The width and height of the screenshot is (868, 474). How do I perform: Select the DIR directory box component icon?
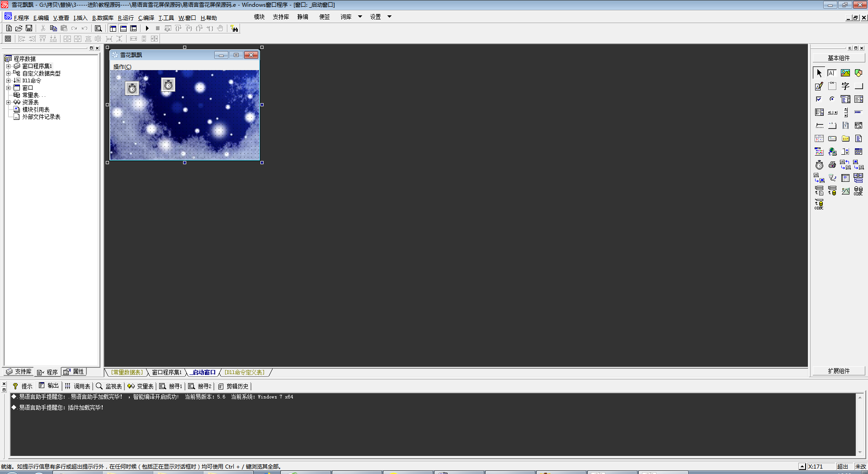(x=845, y=138)
